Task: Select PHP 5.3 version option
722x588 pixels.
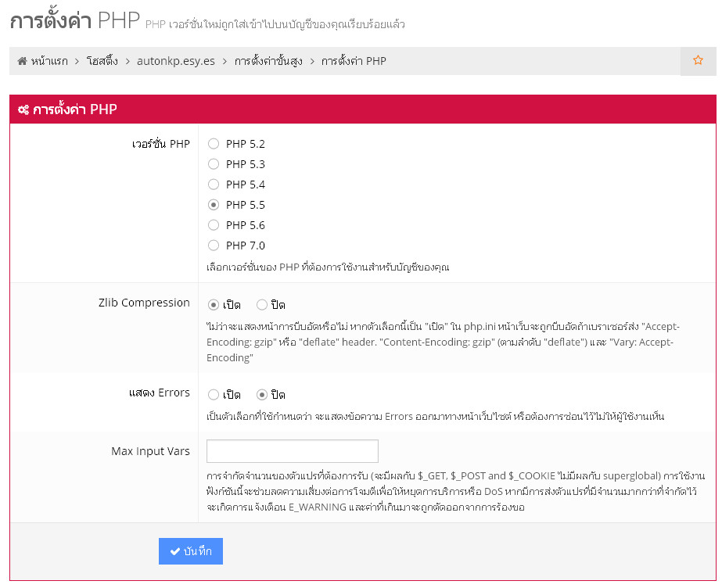Action: tap(214, 164)
